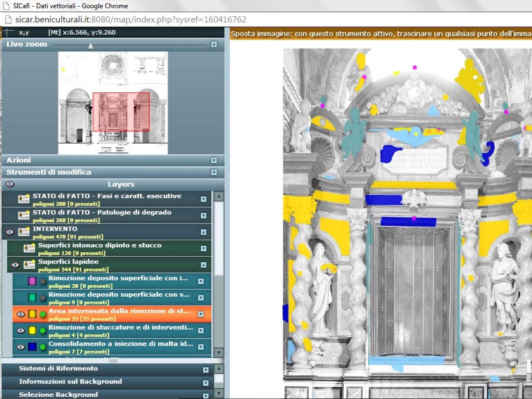Open the Azioni panel header

(x=113, y=160)
